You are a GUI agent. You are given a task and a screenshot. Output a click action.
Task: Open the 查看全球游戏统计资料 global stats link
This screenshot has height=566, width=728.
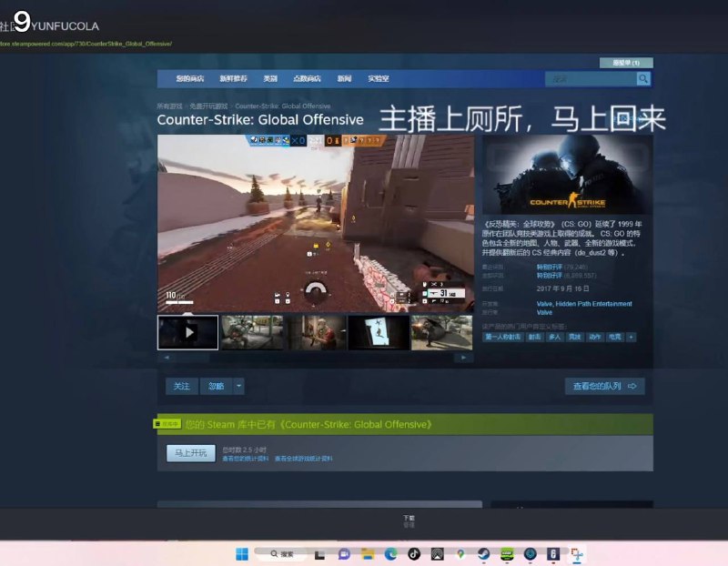coord(304,459)
